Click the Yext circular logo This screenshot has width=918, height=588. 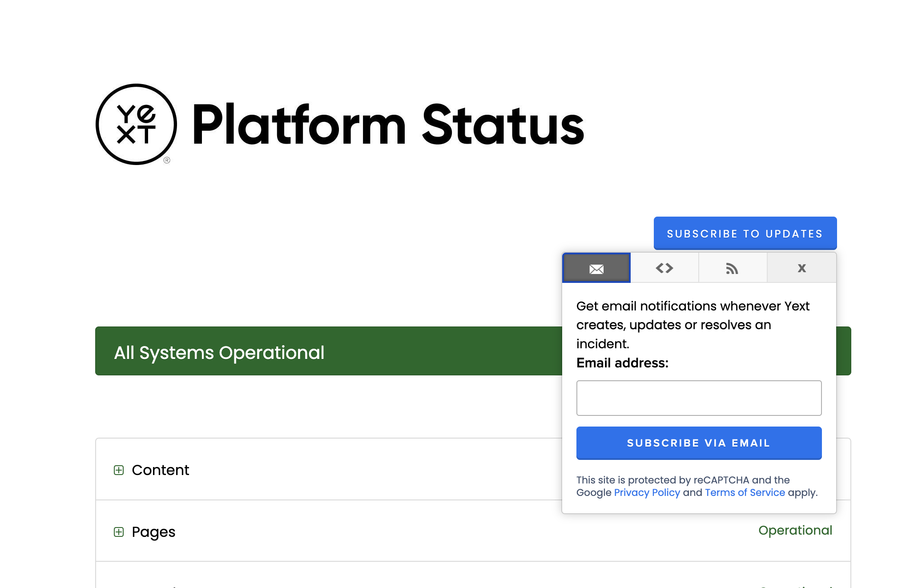136,124
